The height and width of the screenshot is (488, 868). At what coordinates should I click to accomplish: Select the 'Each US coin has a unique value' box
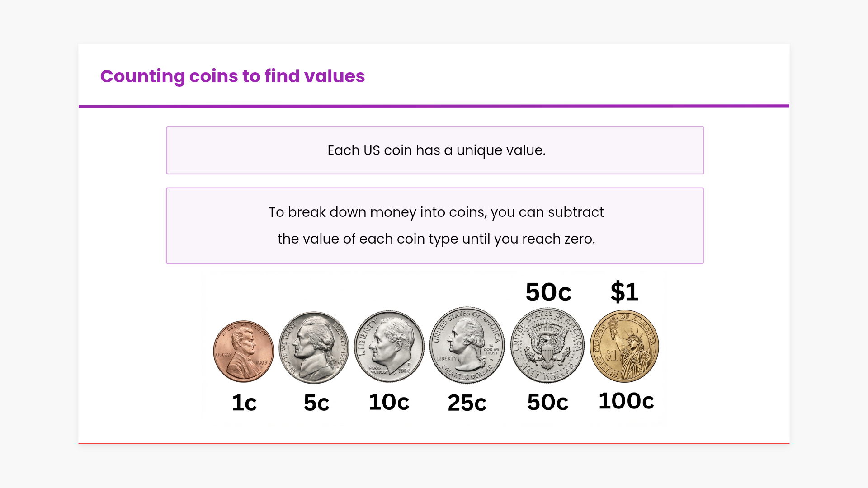click(435, 150)
